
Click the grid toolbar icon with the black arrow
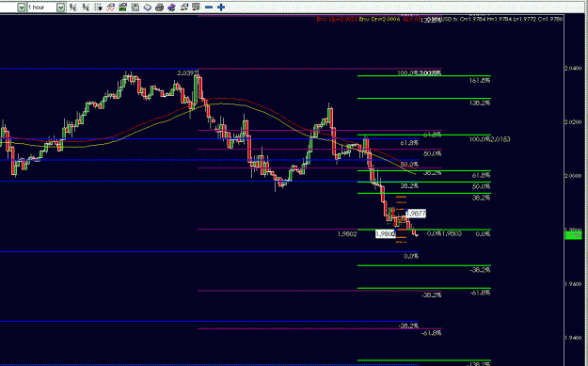pyautogui.click(x=98, y=8)
